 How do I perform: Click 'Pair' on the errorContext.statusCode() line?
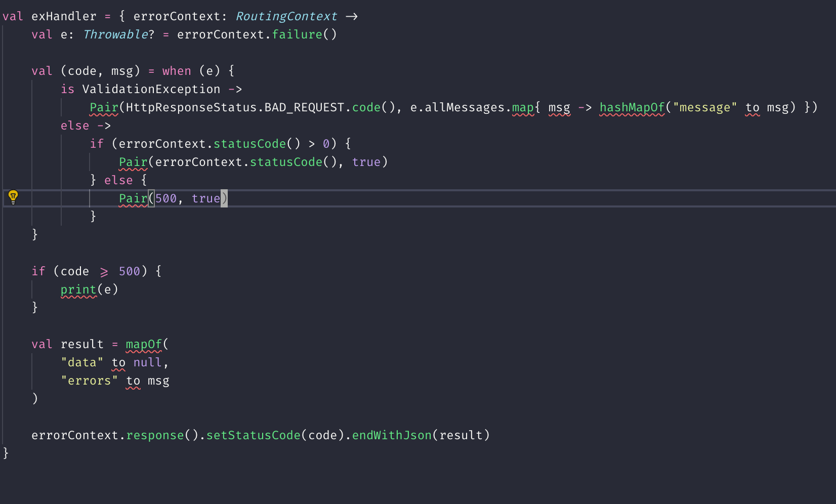(133, 162)
